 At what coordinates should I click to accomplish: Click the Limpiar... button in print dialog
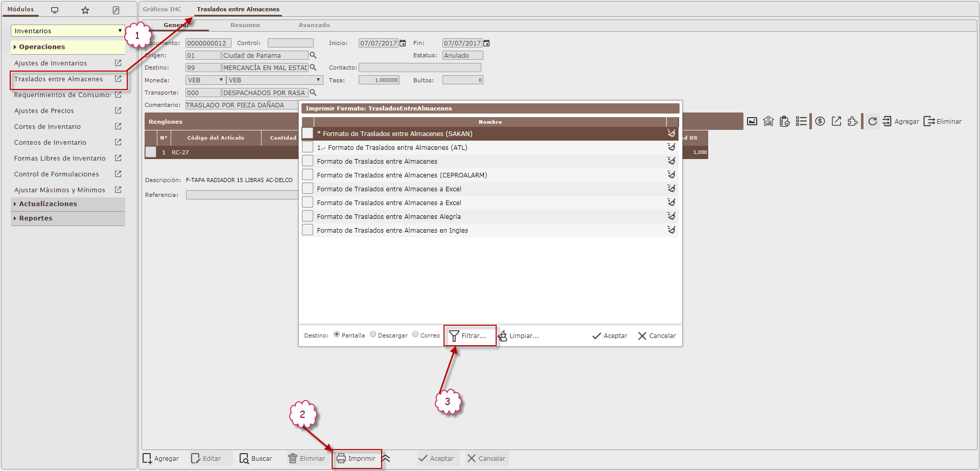[519, 335]
